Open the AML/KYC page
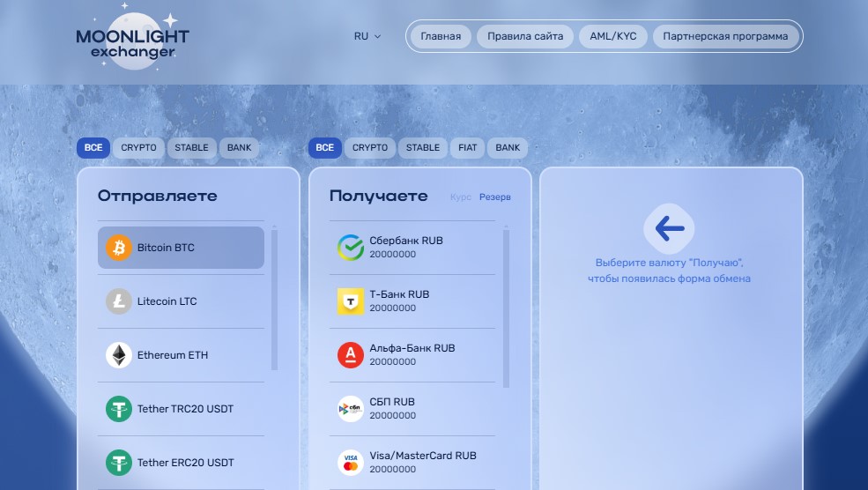The image size is (868, 490). tap(612, 36)
